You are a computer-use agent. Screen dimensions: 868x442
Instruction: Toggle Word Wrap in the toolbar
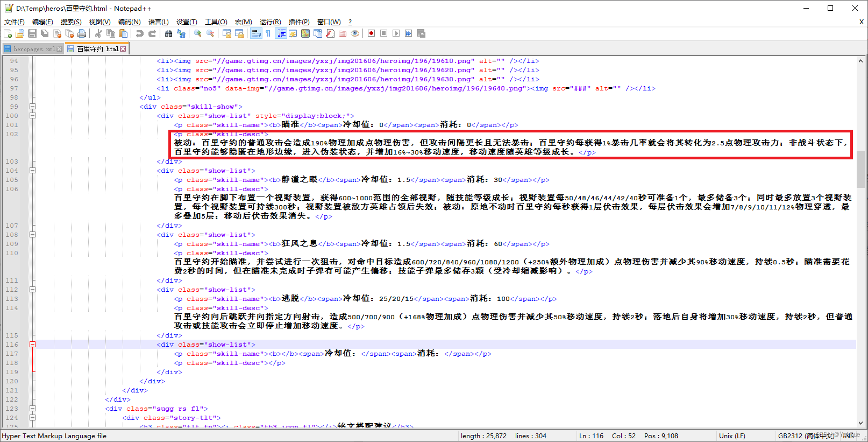(256, 33)
